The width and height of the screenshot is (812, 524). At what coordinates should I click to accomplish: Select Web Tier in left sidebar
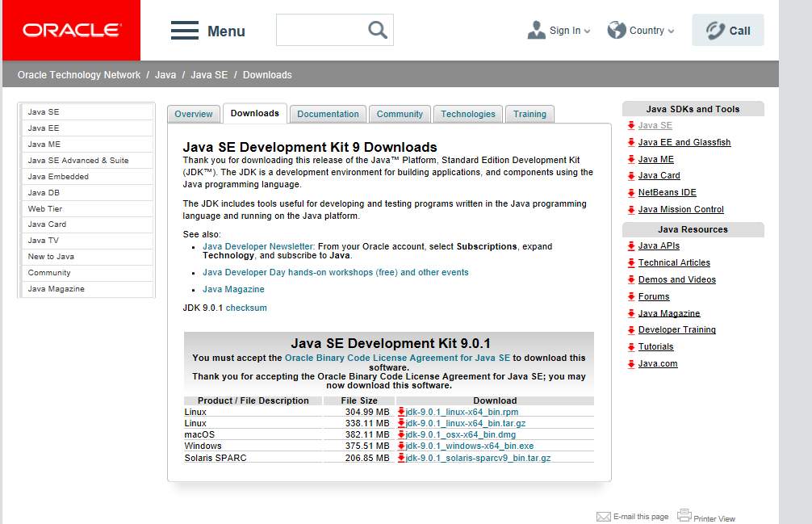pyautogui.click(x=87, y=208)
